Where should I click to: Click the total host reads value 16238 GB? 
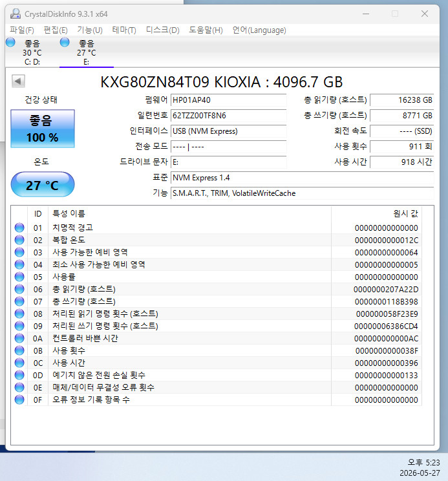[402, 100]
